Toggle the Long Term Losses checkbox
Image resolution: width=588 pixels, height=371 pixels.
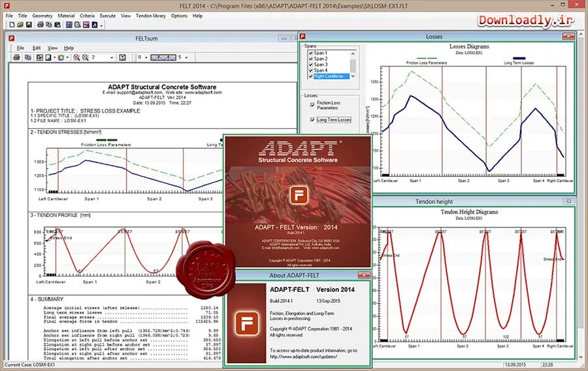[x=312, y=120]
